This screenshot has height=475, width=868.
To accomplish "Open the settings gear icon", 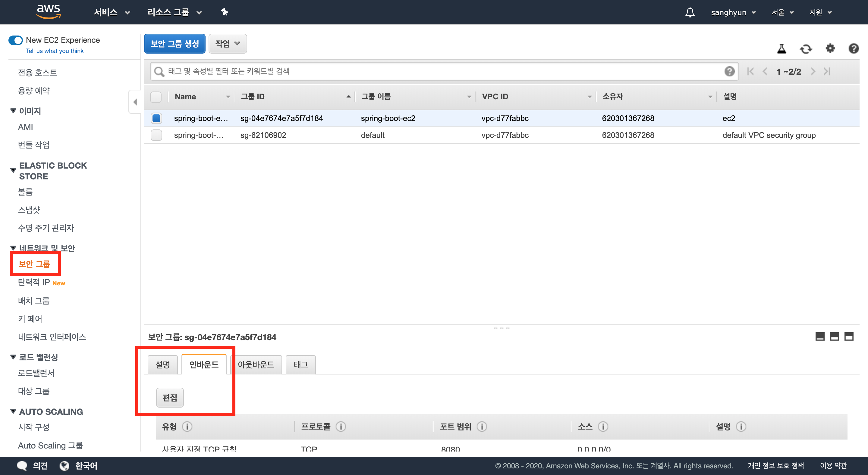I will [x=830, y=48].
